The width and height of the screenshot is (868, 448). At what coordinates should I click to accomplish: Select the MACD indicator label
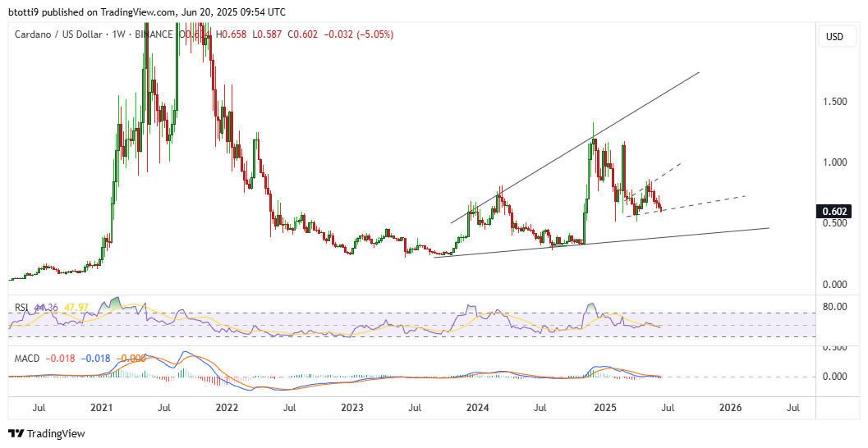point(28,358)
